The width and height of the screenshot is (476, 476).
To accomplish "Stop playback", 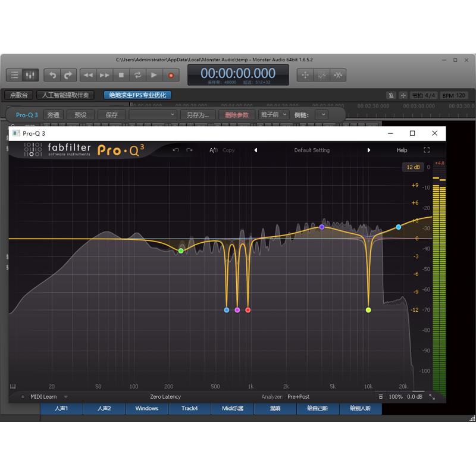I will coord(121,75).
